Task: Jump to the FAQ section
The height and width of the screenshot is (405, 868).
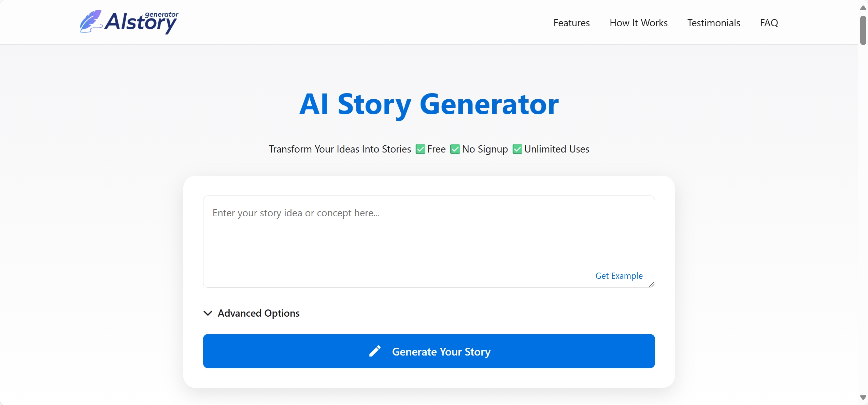Action: 769,23
